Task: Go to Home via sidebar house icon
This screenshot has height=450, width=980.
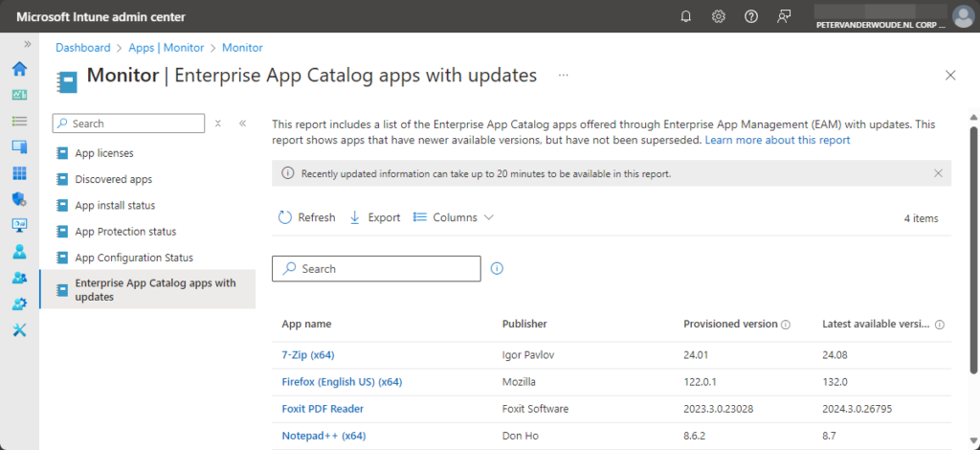Action: [19, 69]
